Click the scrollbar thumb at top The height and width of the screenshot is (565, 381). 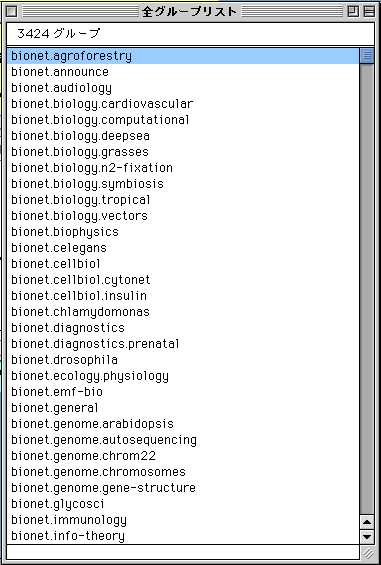pos(367,55)
